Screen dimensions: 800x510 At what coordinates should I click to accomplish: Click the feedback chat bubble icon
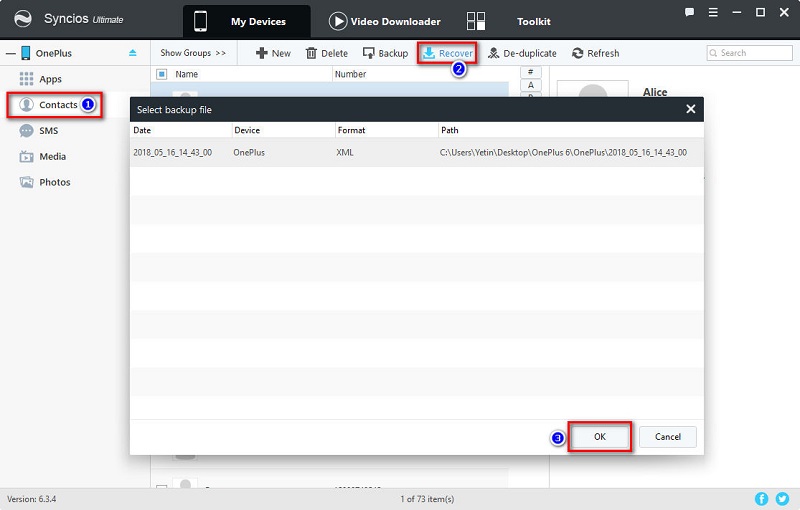tap(689, 12)
